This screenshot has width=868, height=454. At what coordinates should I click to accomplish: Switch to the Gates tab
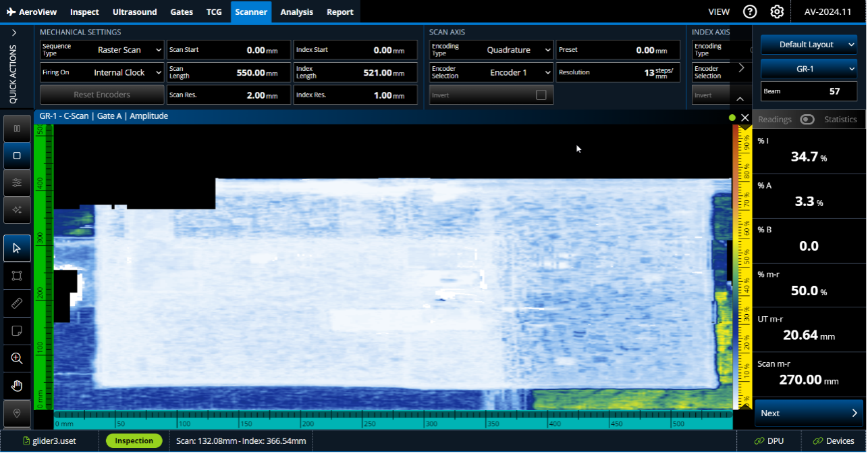point(182,11)
